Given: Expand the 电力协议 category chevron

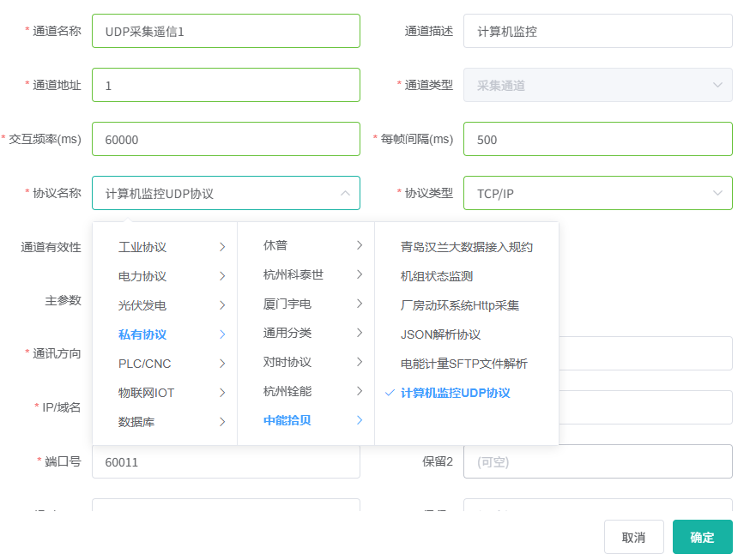Looking at the screenshot, I should [222, 276].
